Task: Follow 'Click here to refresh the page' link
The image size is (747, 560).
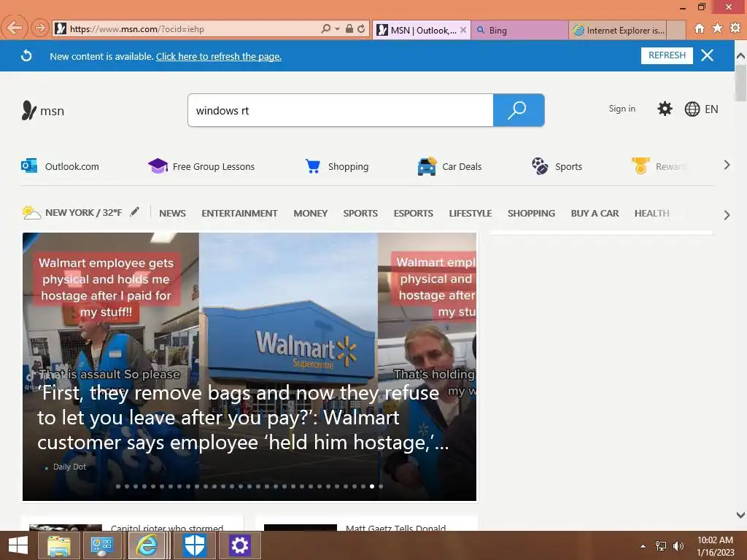Action: [x=219, y=56]
